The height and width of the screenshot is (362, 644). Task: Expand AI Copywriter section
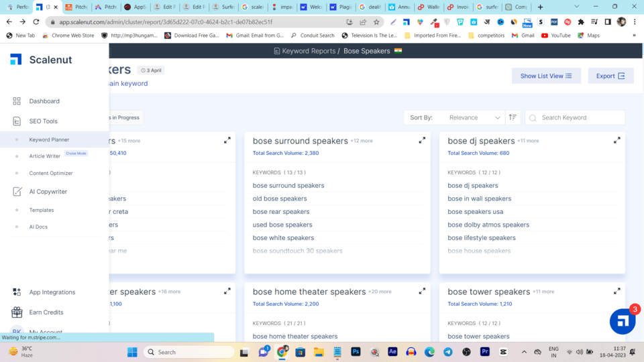click(48, 192)
